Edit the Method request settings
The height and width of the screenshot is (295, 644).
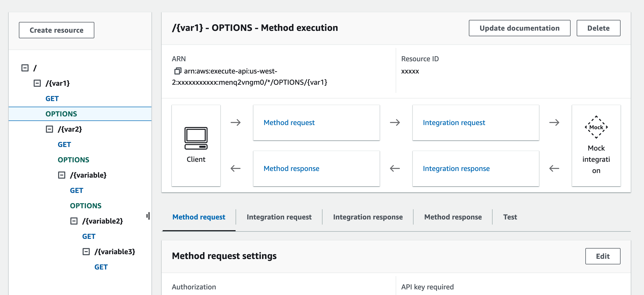(603, 256)
